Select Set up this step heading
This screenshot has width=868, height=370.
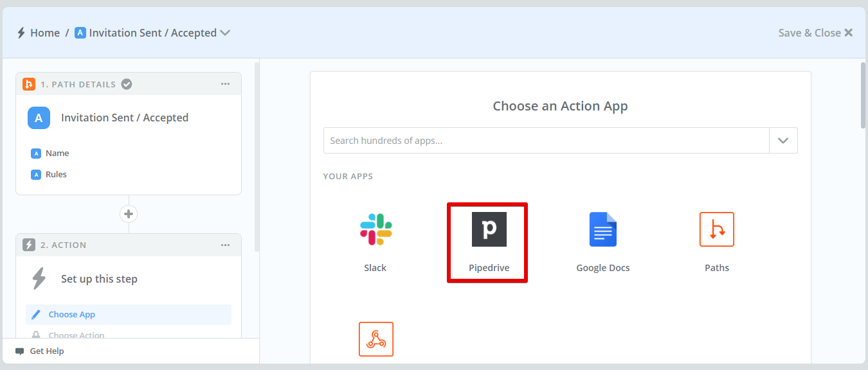pos(99,279)
